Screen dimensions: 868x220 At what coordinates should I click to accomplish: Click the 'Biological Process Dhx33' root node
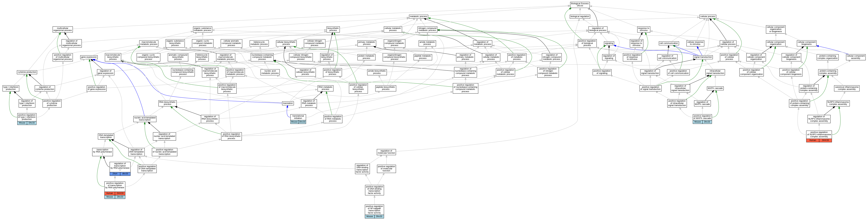[580, 5]
